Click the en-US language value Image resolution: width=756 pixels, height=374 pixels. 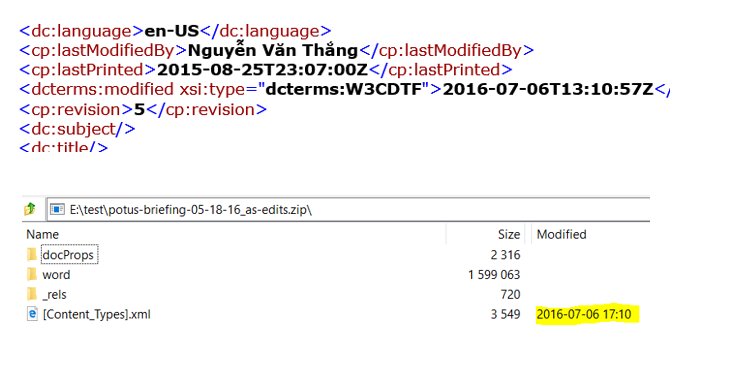click(172, 31)
